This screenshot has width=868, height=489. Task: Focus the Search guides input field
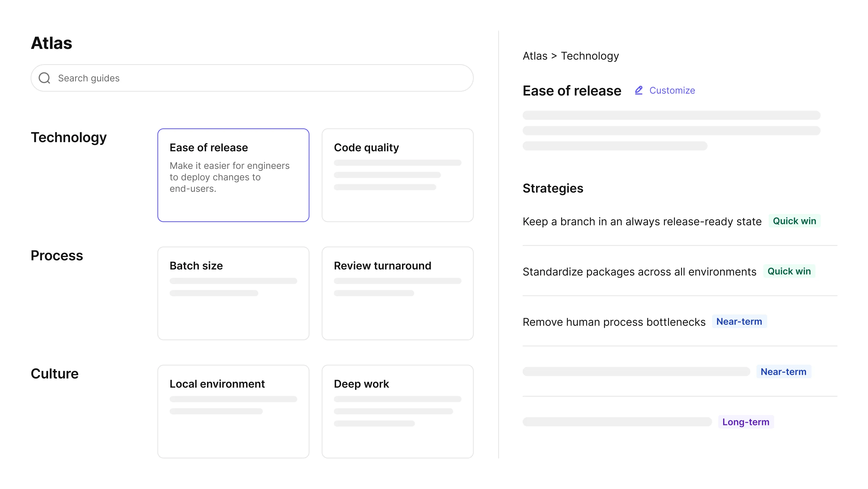(252, 78)
